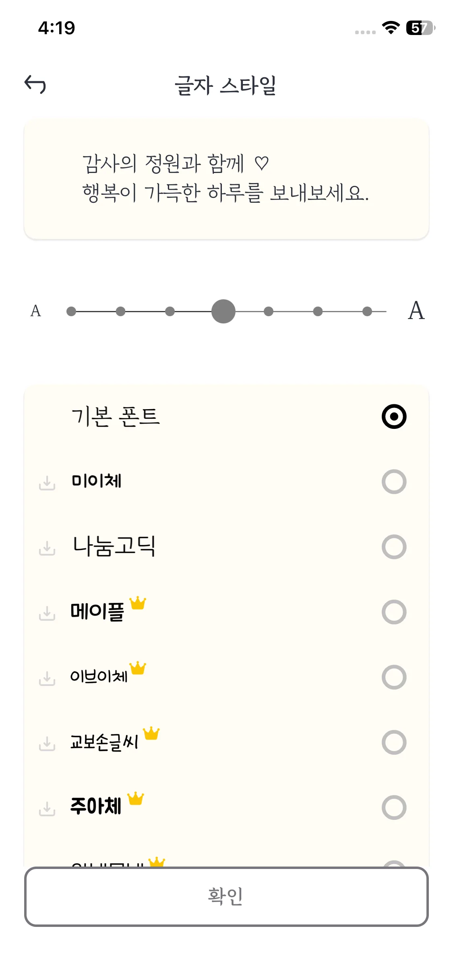Download the 교보손글씨 font
Screen dimensions: 453x980
tap(47, 743)
